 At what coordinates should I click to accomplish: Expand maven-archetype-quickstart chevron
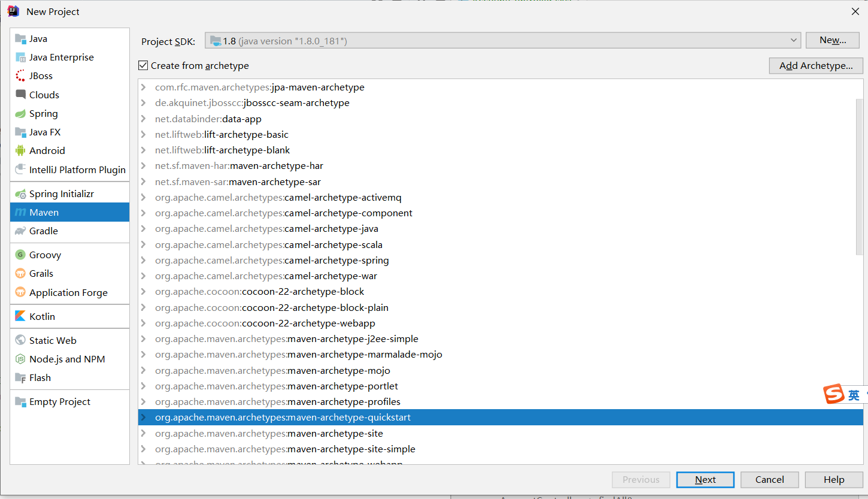point(144,418)
